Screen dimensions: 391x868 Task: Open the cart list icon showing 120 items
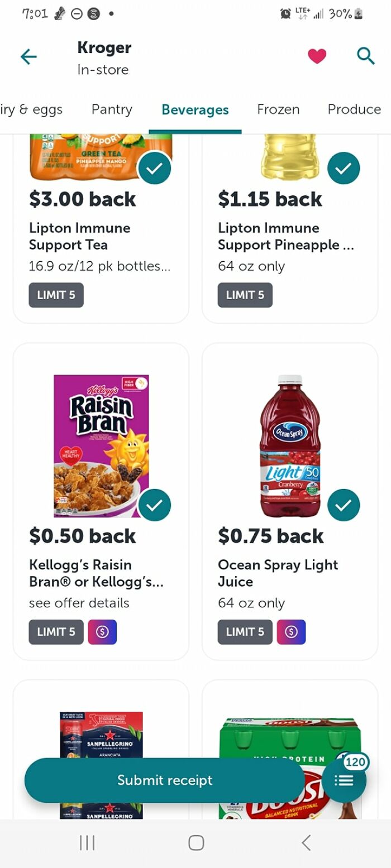[345, 780]
